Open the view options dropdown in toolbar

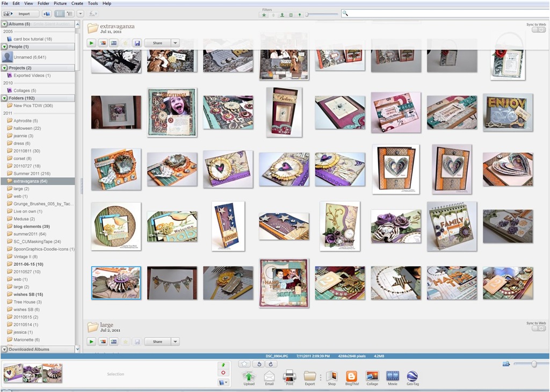pyautogui.click(x=81, y=13)
